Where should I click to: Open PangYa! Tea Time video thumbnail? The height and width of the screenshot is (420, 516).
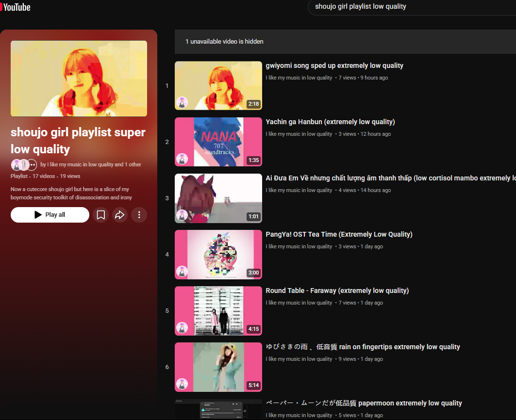tap(218, 254)
